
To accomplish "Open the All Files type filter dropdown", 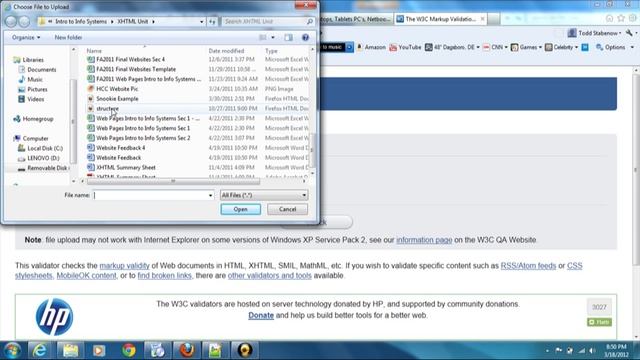I will coord(264,196).
